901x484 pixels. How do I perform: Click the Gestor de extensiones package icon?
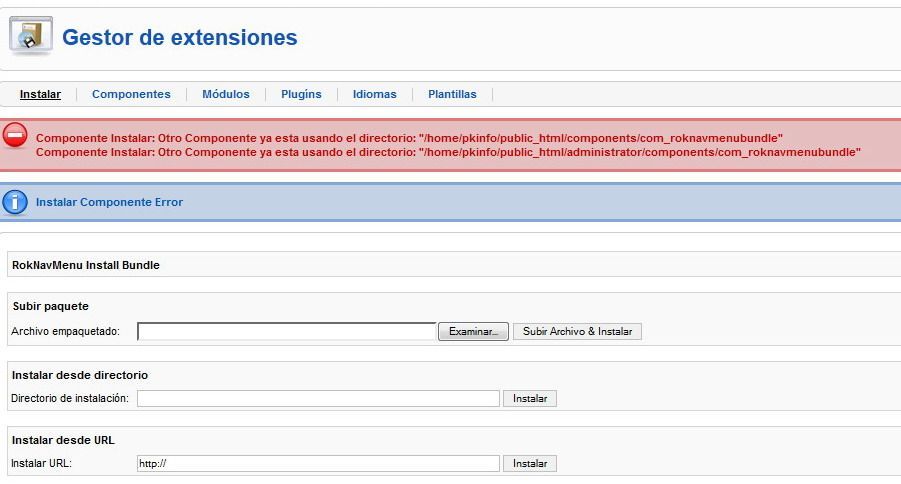31,36
